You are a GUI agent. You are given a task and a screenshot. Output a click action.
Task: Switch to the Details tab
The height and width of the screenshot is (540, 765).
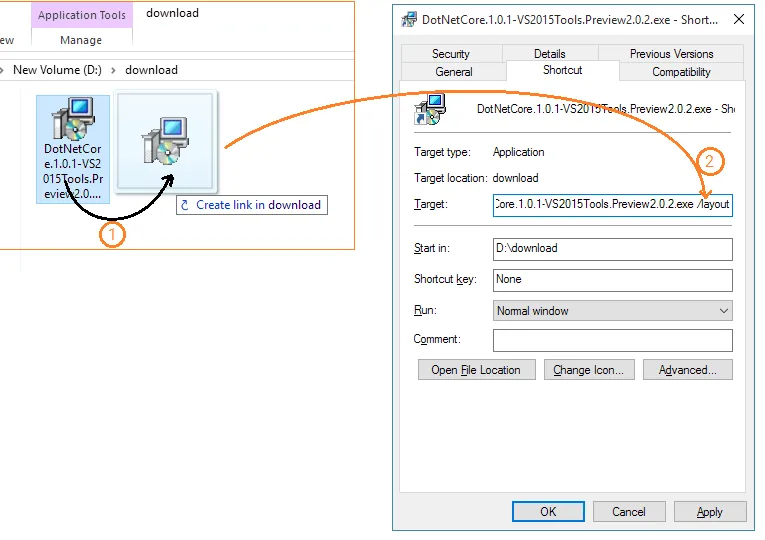[549, 54]
